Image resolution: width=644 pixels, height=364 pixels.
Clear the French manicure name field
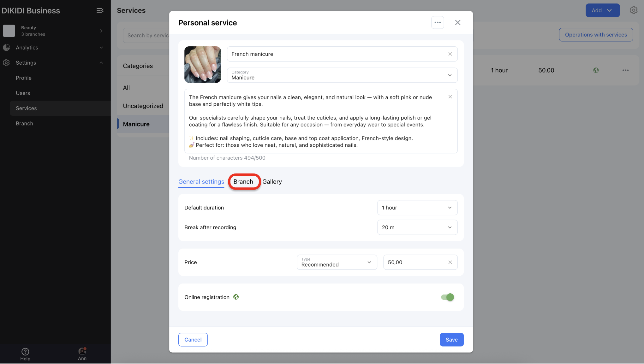point(450,54)
